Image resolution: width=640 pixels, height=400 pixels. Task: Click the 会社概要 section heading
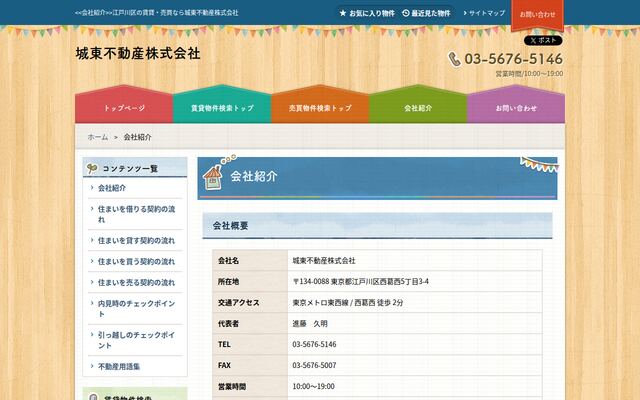tap(230, 225)
